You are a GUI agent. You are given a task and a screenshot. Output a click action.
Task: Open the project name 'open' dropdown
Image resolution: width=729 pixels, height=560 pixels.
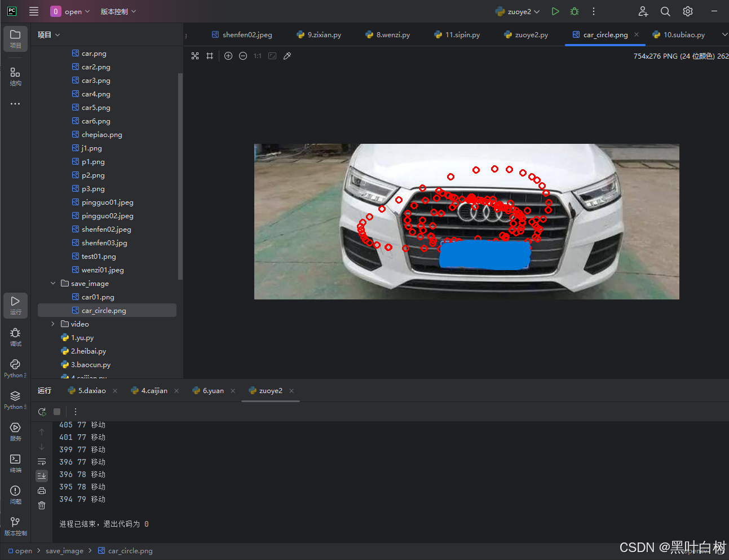70,11
